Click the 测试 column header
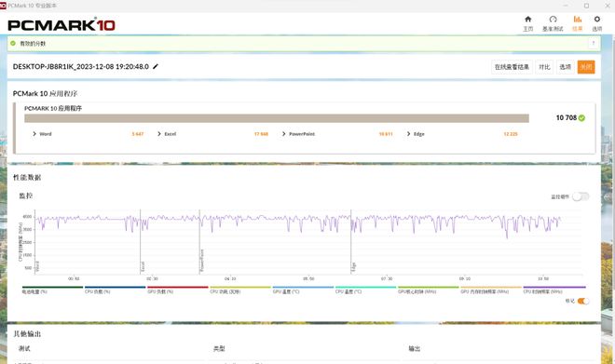 pos(24,348)
